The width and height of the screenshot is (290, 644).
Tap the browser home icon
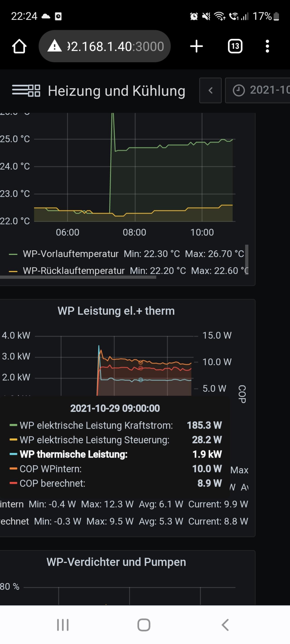tap(19, 46)
